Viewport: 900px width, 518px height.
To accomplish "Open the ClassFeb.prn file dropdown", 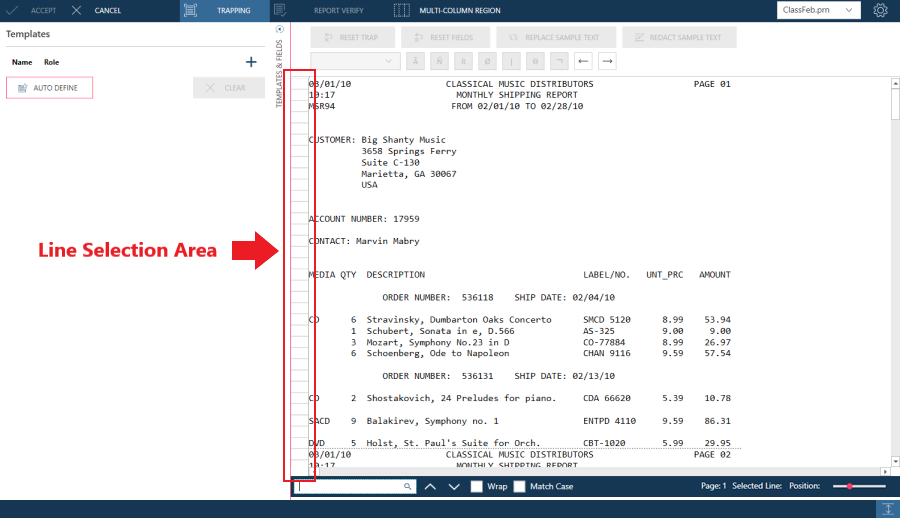I will 818,10.
